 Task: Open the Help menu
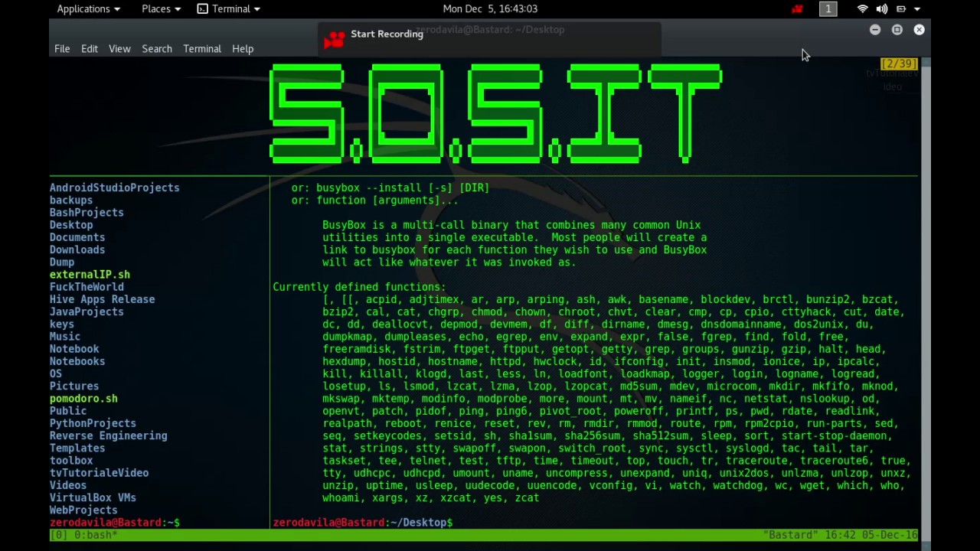(243, 48)
